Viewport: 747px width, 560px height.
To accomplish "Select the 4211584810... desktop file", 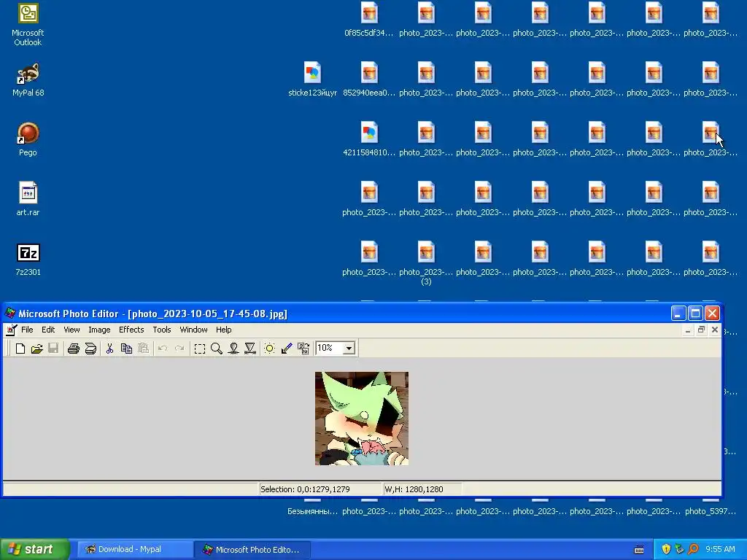I will point(369,139).
